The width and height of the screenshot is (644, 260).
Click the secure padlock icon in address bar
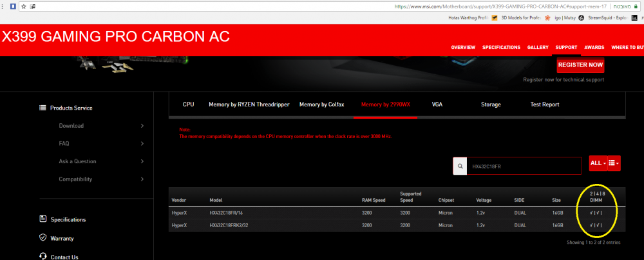click(x=637, y=6)
